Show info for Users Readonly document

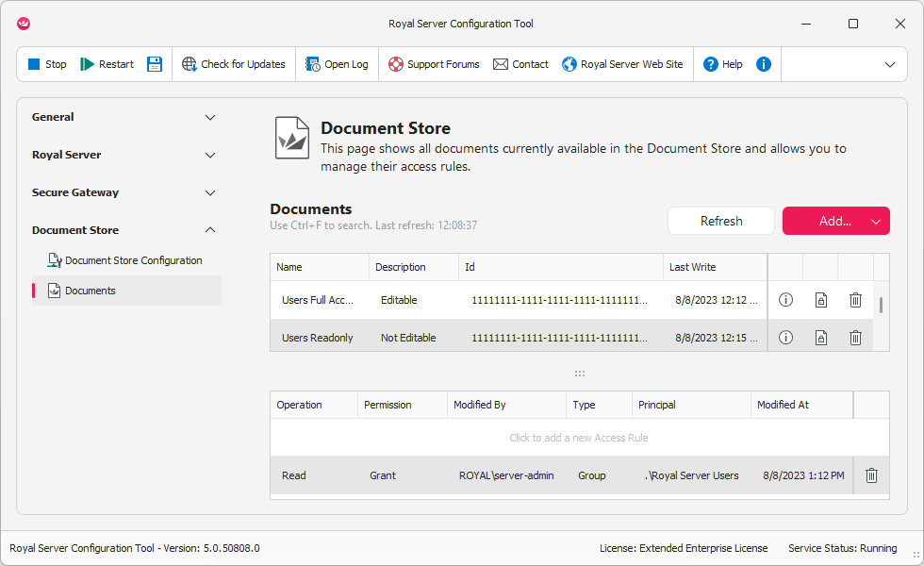point(785,338)
